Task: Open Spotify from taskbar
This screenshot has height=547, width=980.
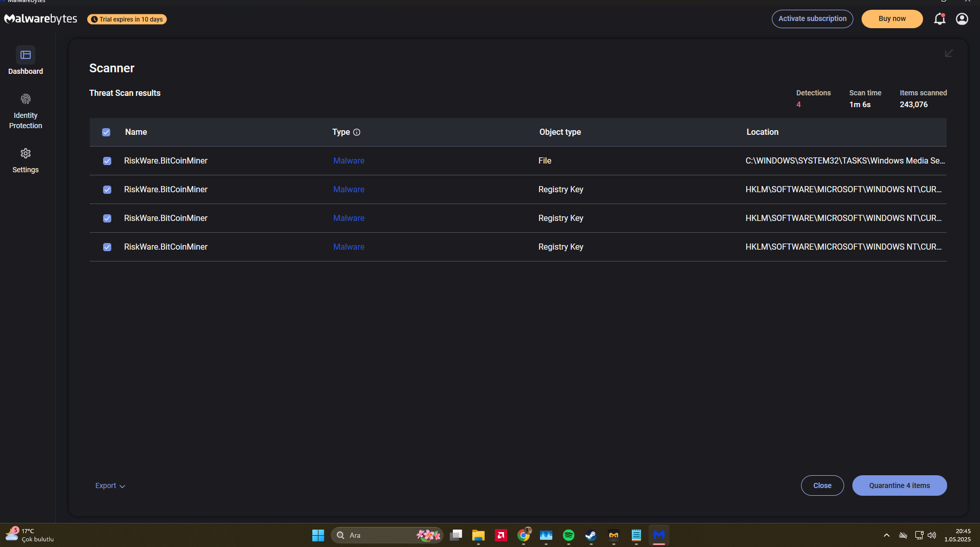Action: pyautogui.click(x=569, y=535)
